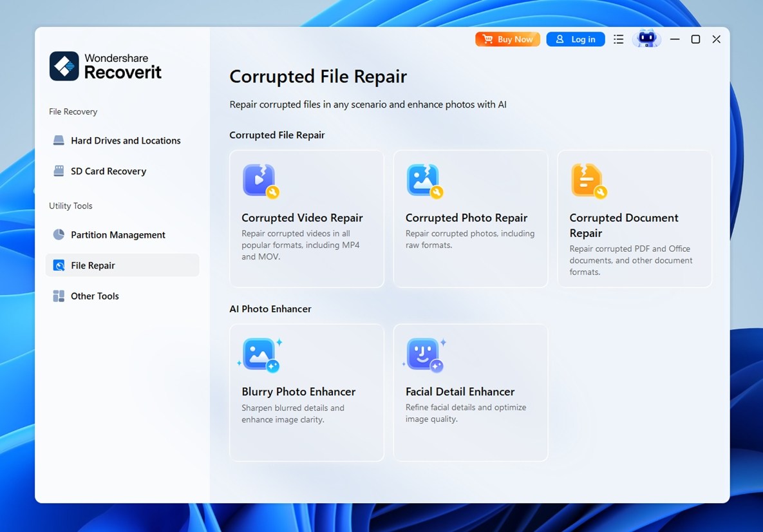
Task: Minimize the Recoverit window
Action: tap(674, 39)
